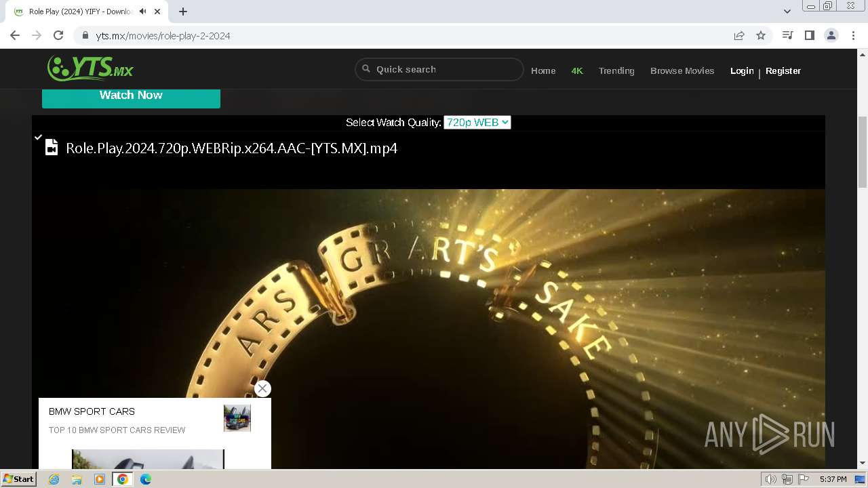Toggle the checkmark above the file icon
Screen dimensions: 868x488
point(39,137)
